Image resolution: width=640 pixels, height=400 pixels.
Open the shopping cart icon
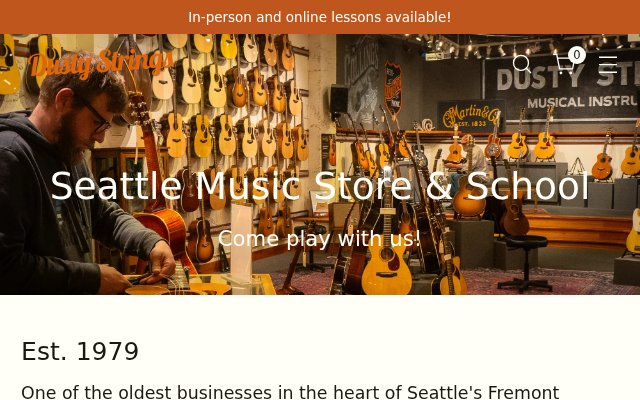565,64
